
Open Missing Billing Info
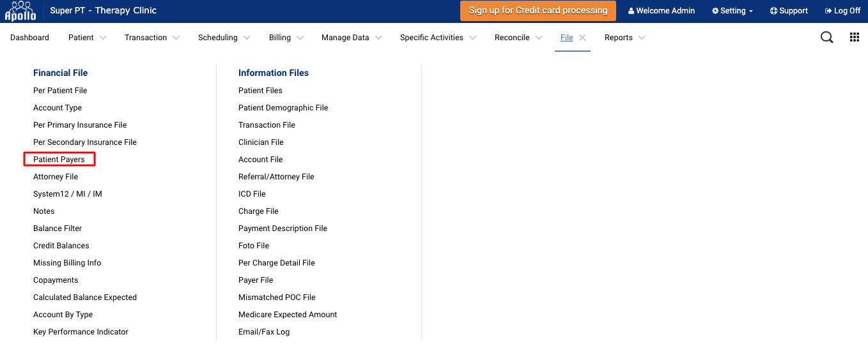click(x=67, y=263)
